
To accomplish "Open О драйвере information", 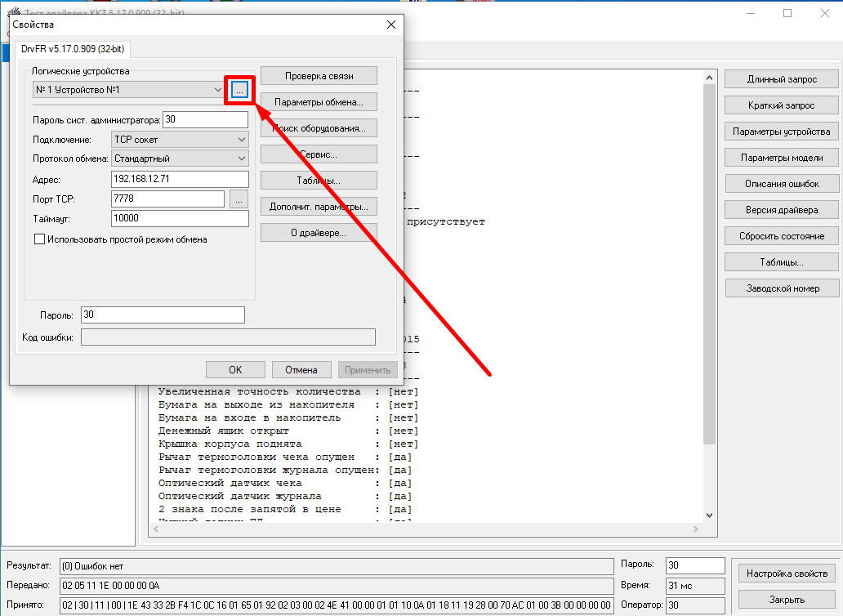I will (319, 233).
